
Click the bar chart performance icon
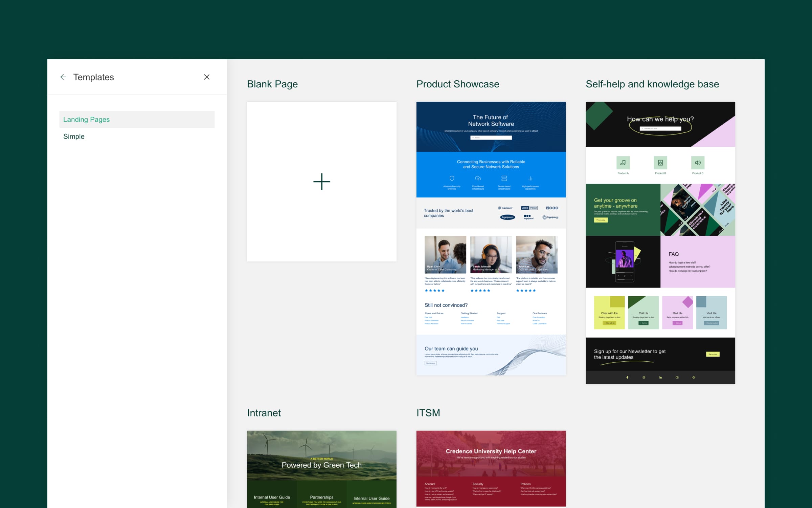(x=530, y=178)
